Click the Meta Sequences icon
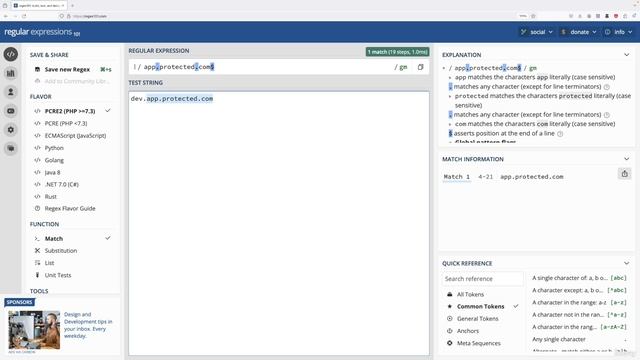The image size is (640, 360). pos(449,343)
